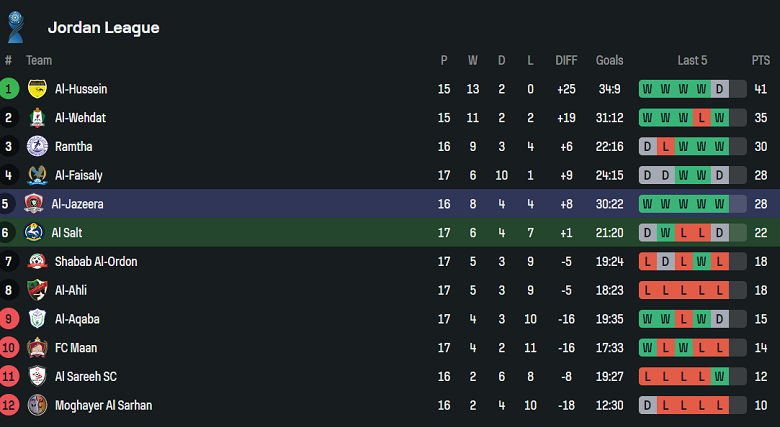This screenshot has height=427, width=780.
Task: Sort table by PTS column
Action: tap(761, 61)
